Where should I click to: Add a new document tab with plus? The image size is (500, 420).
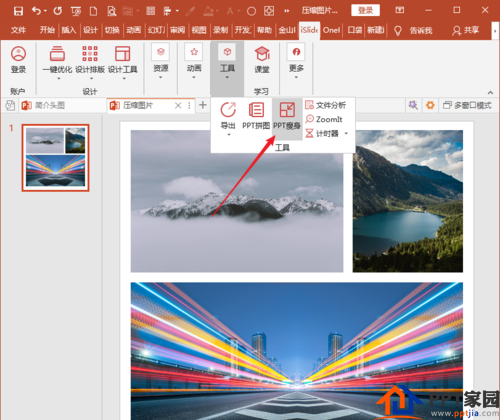click(x=203, y=105)
